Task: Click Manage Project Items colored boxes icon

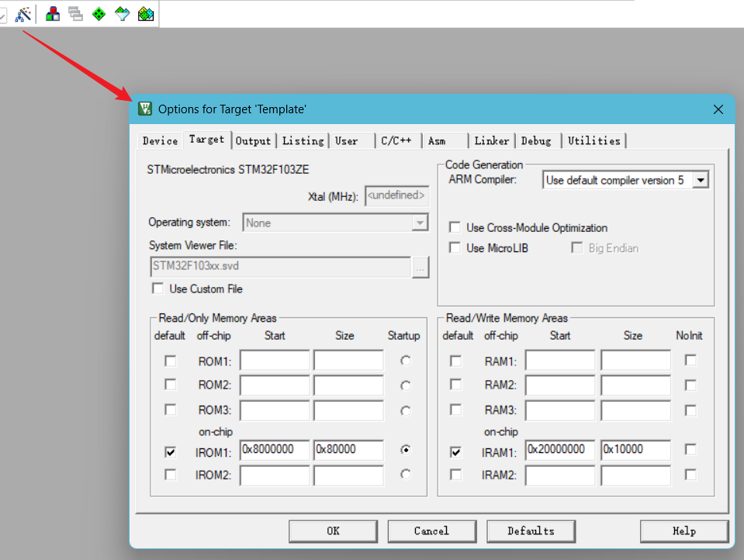Action: pos(53,14)
